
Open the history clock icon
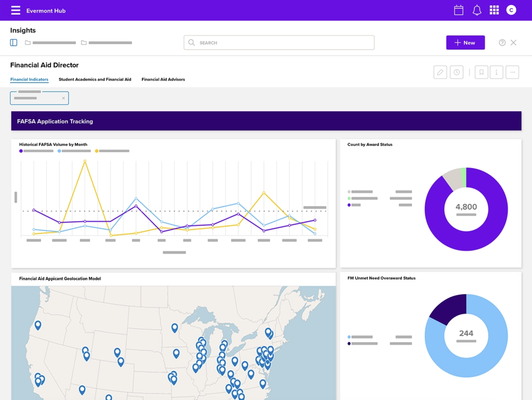[x=457, y=72]
